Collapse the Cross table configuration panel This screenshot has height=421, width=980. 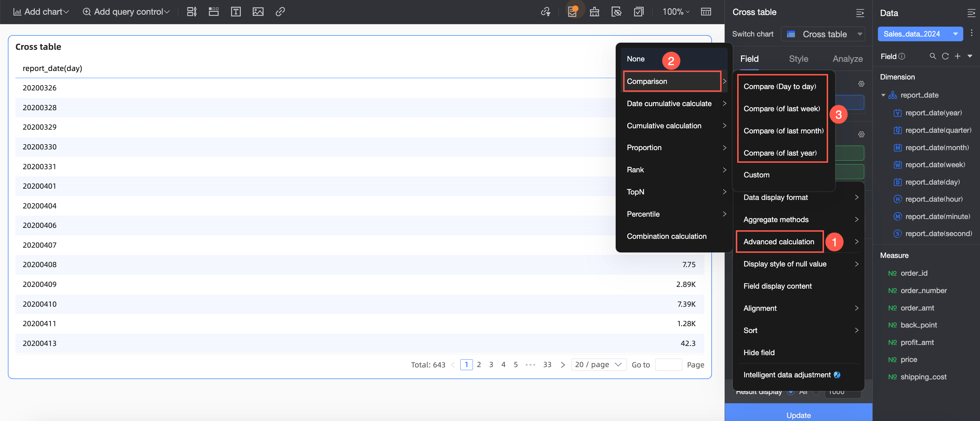(x=860, y=13)
